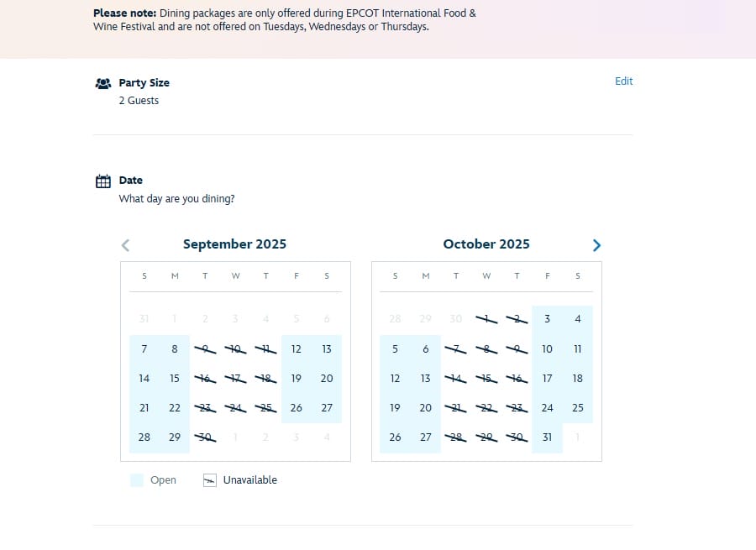The height and width of the screenshot is (550, 756).
Task: Choose September 7 as dining date
Action: (x=144, y=348)
